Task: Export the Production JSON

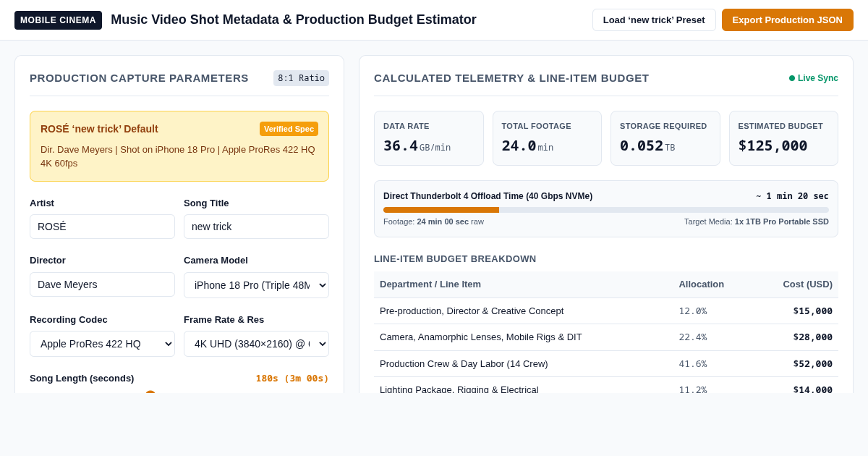Action: point(788,20)
